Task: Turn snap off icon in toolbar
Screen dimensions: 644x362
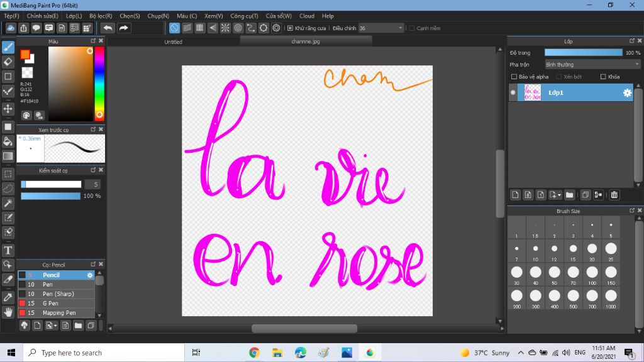Action: click(x=175, y=28)
